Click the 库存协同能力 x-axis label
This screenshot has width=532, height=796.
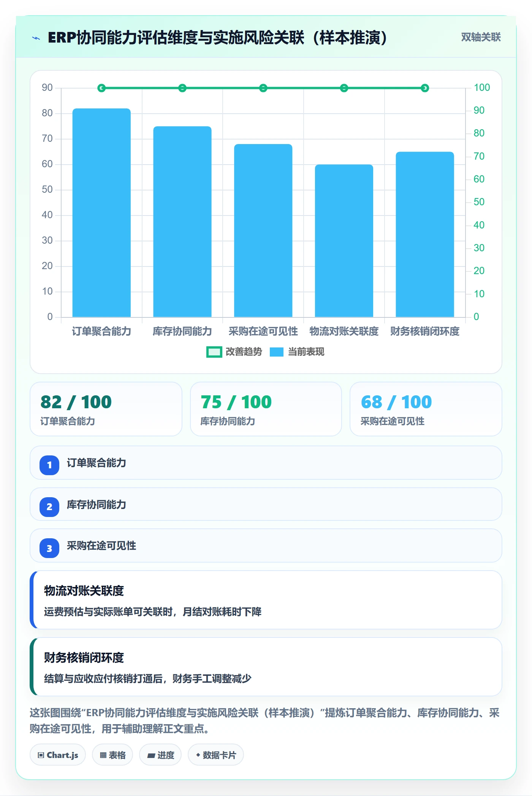(182, 331)
